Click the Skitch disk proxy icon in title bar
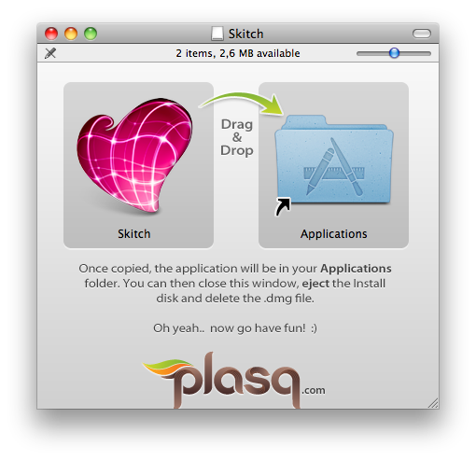 217,34
